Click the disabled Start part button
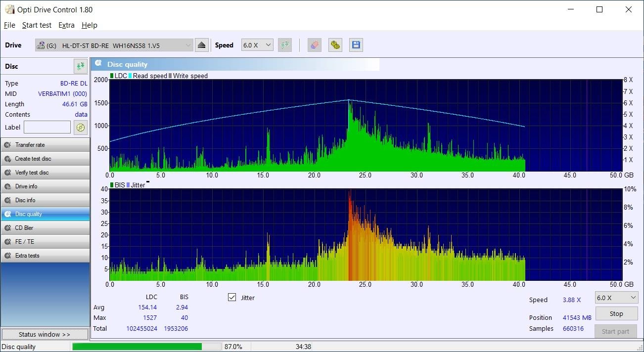The height and width of the screenshot is (352, 644). (x=616, y=331)
